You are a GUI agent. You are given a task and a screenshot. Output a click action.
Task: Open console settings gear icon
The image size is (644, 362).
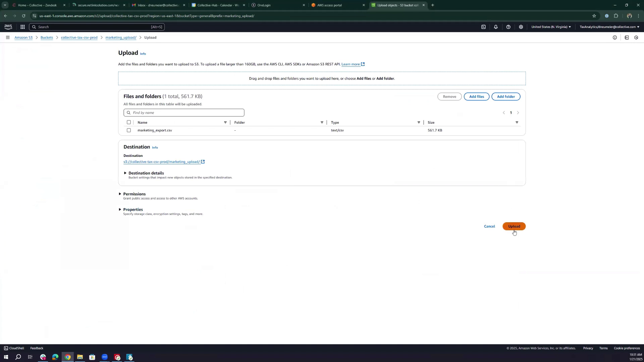[521, 27]
